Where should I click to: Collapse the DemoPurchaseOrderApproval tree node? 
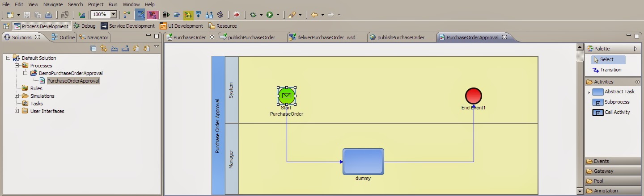[x=25, y=73]
